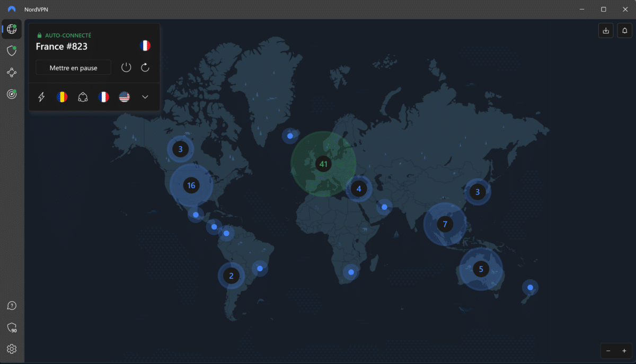
Task: Select the Colombia server dot
Action: pyautogui.click(x=226, y=233)
